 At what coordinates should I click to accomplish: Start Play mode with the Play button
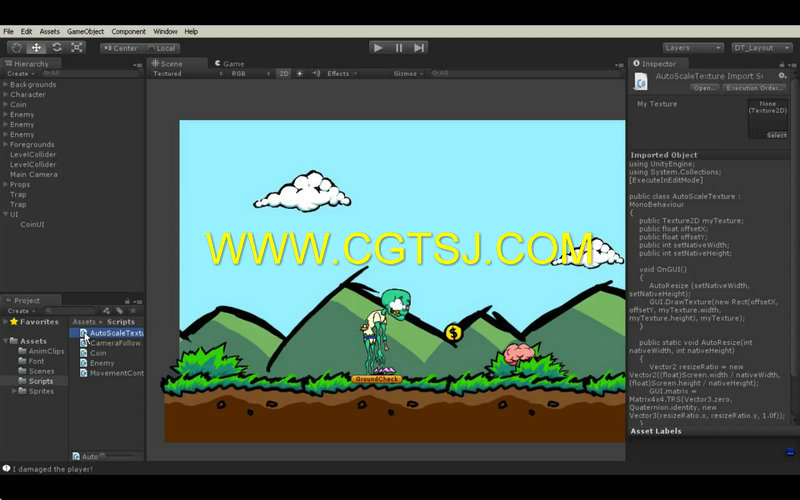(x=379, y=47)
